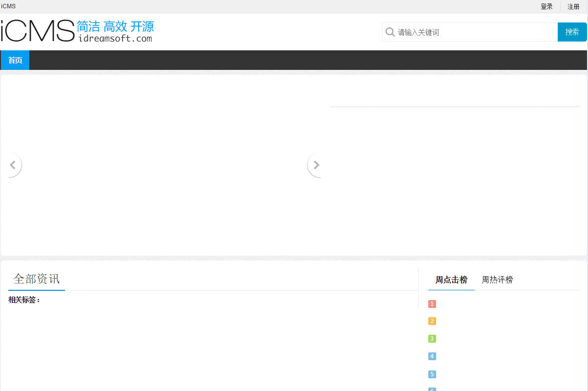Click the iCMS label in top bar
Viewport: 588px width, 391px height.
[8, 6]
